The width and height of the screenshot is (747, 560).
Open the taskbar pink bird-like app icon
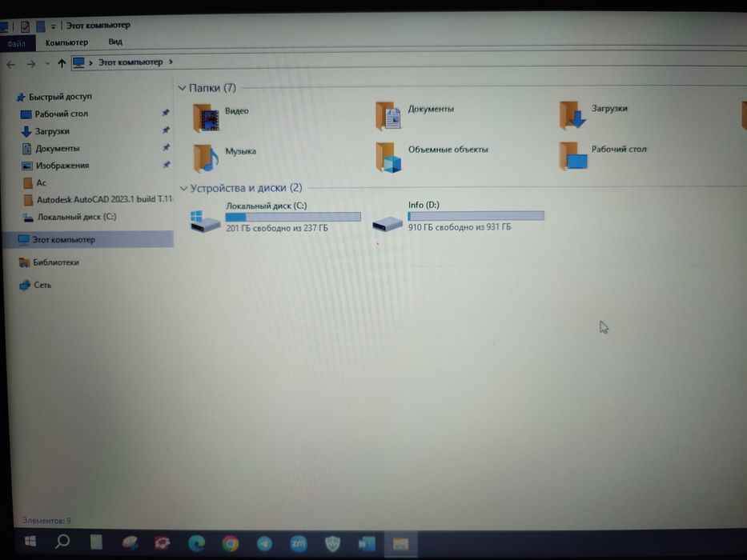130,542
